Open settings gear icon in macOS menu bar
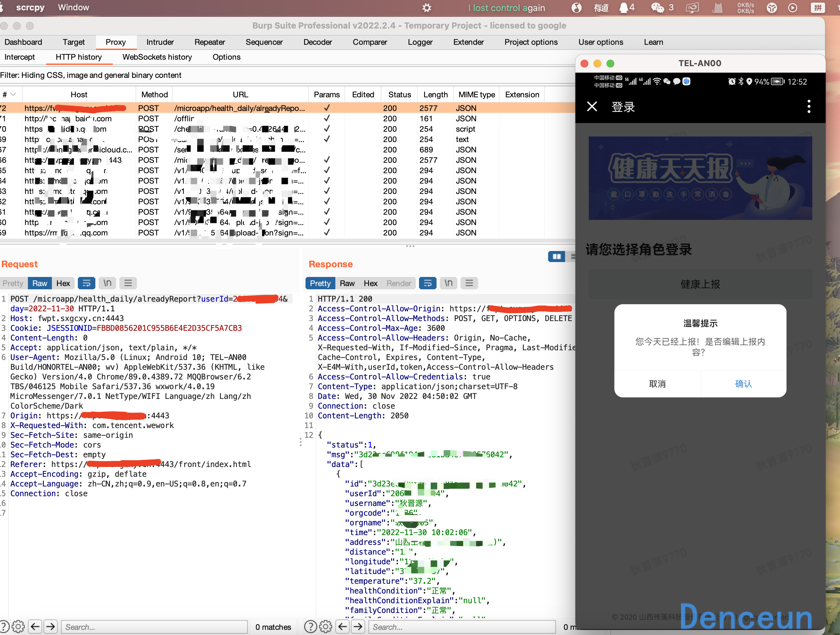 [427, 8]
